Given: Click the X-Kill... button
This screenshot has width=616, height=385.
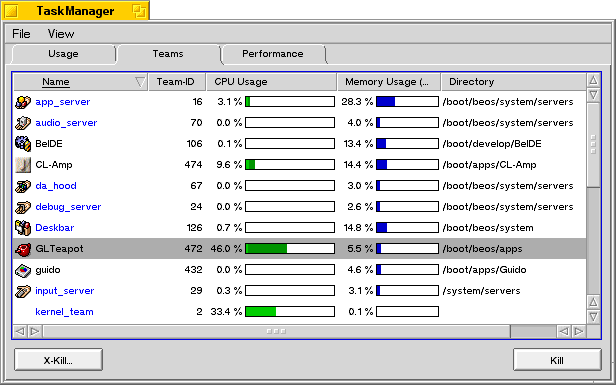Looking at the screenshot, I should pos(59,360).
